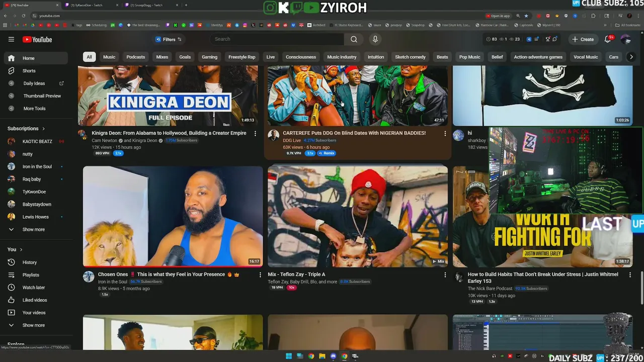Open options menu for Teflon Zay mix

coord(445,275)
